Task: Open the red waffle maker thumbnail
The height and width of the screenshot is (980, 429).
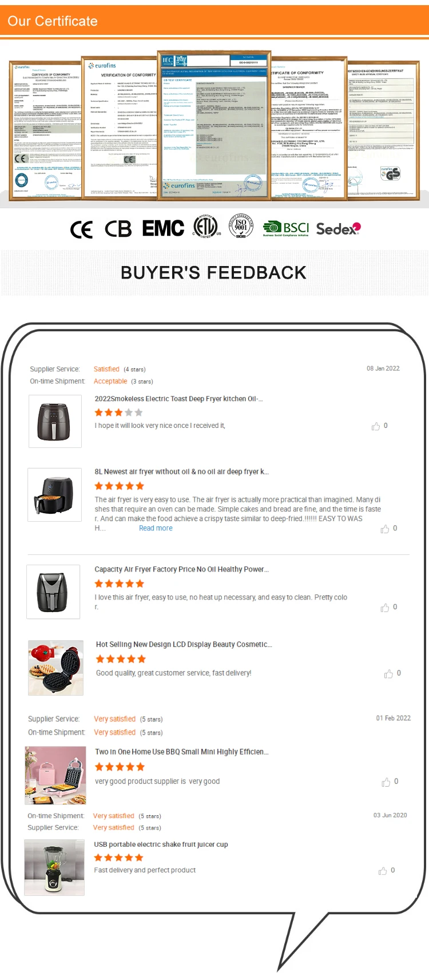Action: (x=55, y=668)
